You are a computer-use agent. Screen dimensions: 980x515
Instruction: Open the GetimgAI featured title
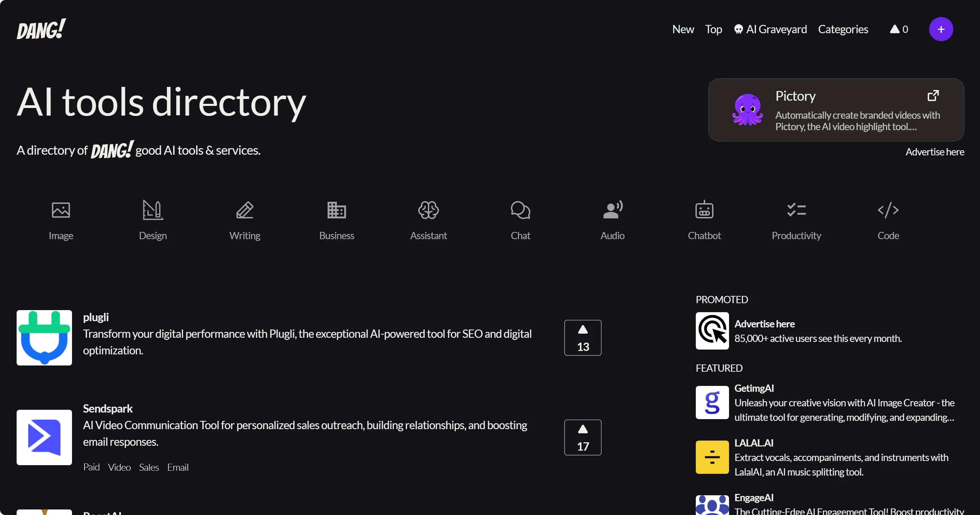(754, 388)
